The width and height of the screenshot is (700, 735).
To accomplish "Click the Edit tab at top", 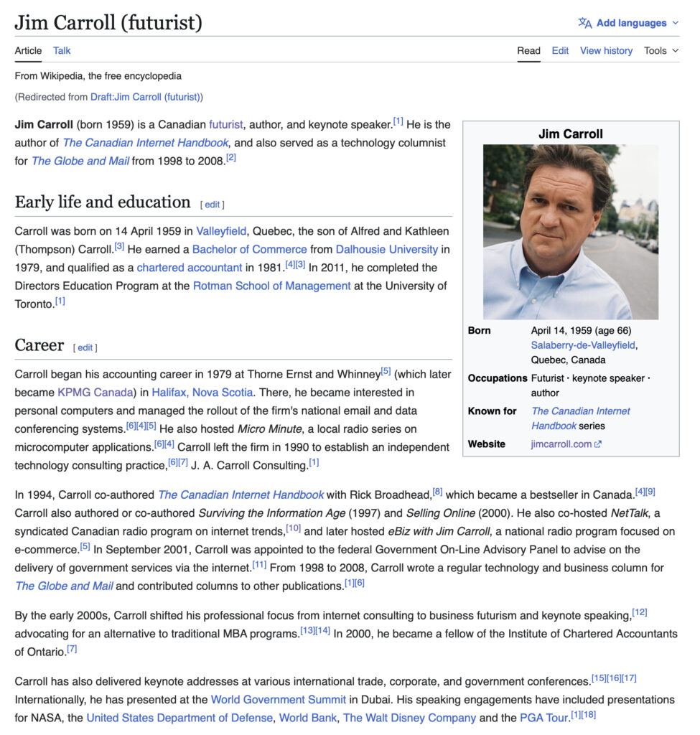I will pos(560,51).
